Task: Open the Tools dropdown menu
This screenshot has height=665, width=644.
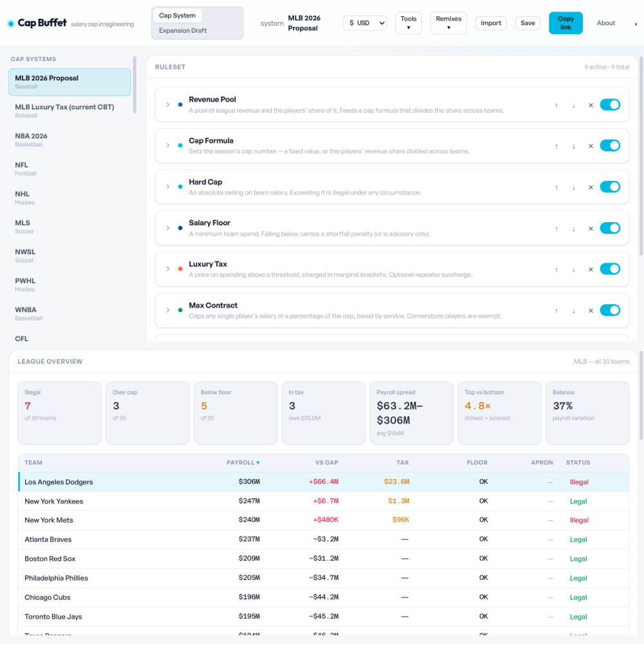Action: click(x=408, y=23)
